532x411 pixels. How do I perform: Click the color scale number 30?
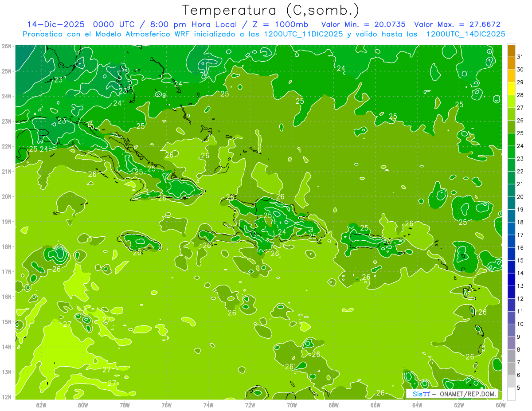520,70
